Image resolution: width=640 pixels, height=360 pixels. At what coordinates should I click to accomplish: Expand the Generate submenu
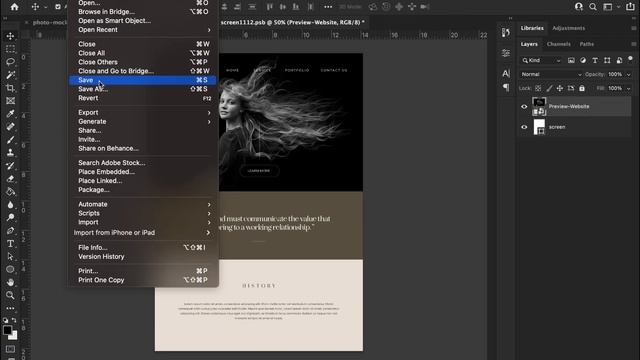(x=143, y=122)
